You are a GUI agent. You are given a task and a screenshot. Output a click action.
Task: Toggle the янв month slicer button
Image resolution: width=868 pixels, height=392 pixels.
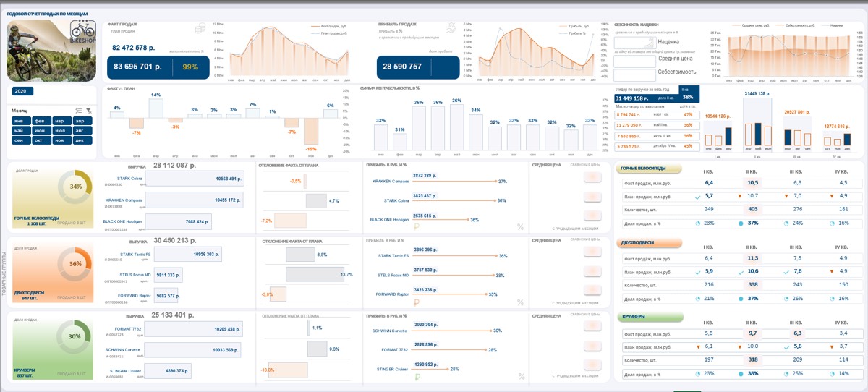(21, 121)
